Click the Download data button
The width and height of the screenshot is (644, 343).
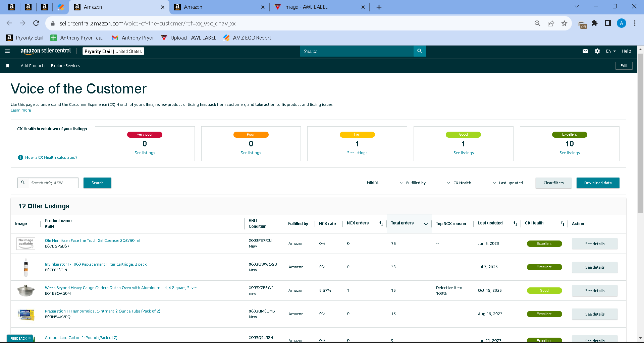click(598, 183)
